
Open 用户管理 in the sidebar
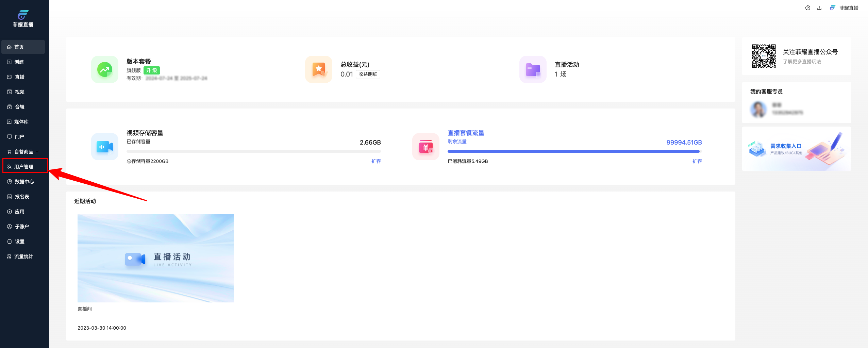coord(24,167)
